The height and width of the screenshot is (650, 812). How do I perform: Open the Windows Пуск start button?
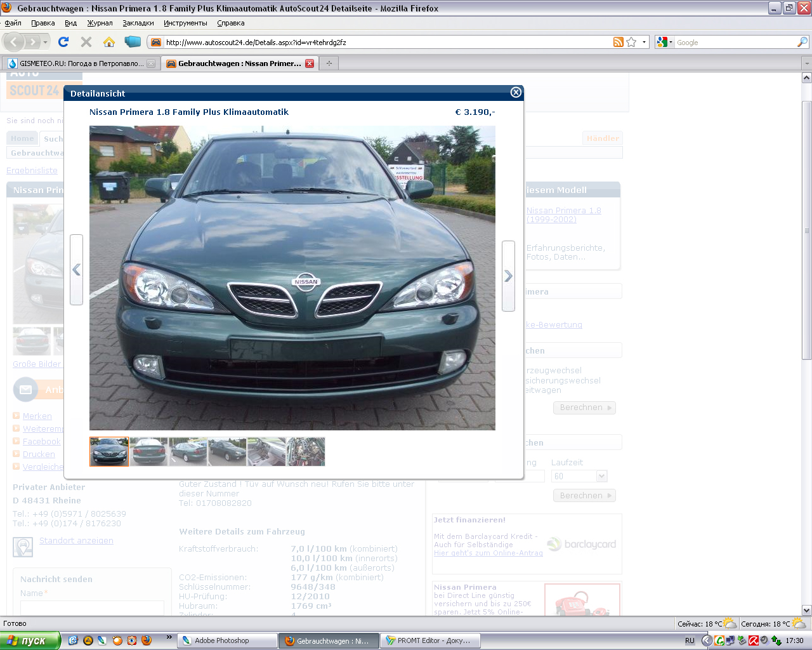30,640
